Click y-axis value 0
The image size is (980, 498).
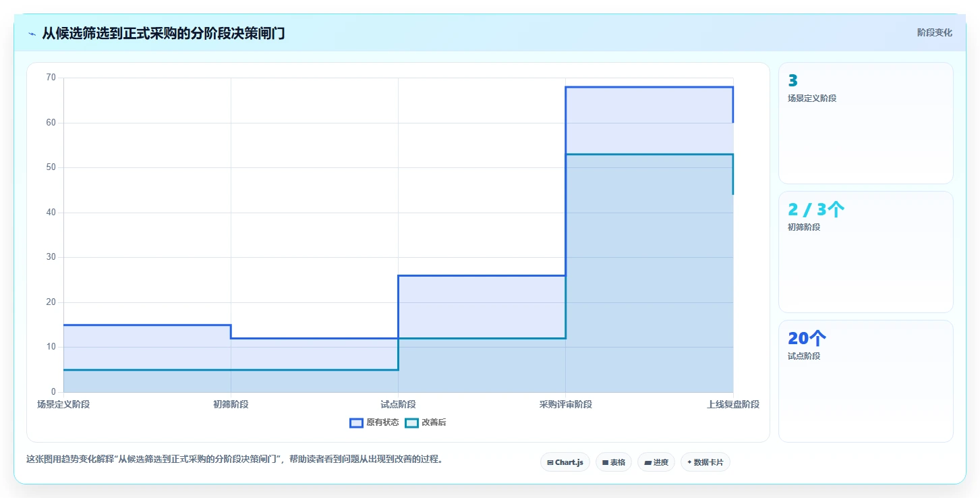coord(53,392)
